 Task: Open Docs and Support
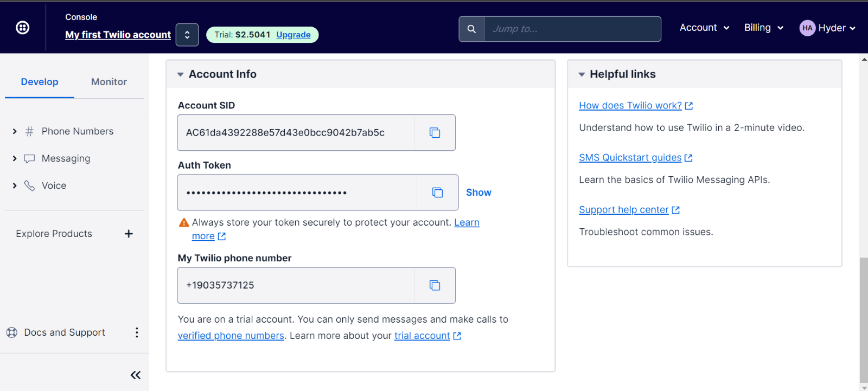[65, 332]
